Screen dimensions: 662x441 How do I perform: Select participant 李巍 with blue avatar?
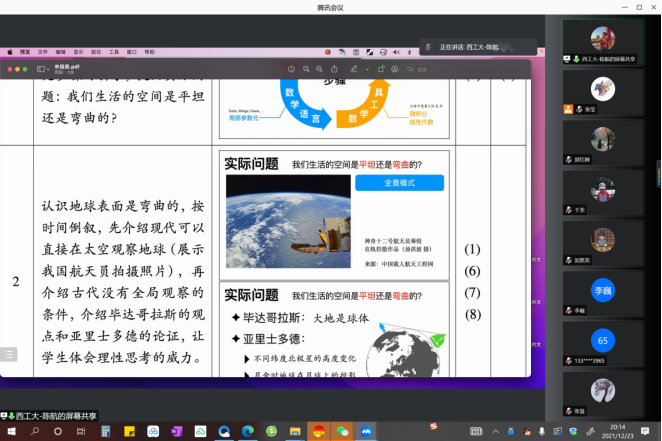click(602, 291)
